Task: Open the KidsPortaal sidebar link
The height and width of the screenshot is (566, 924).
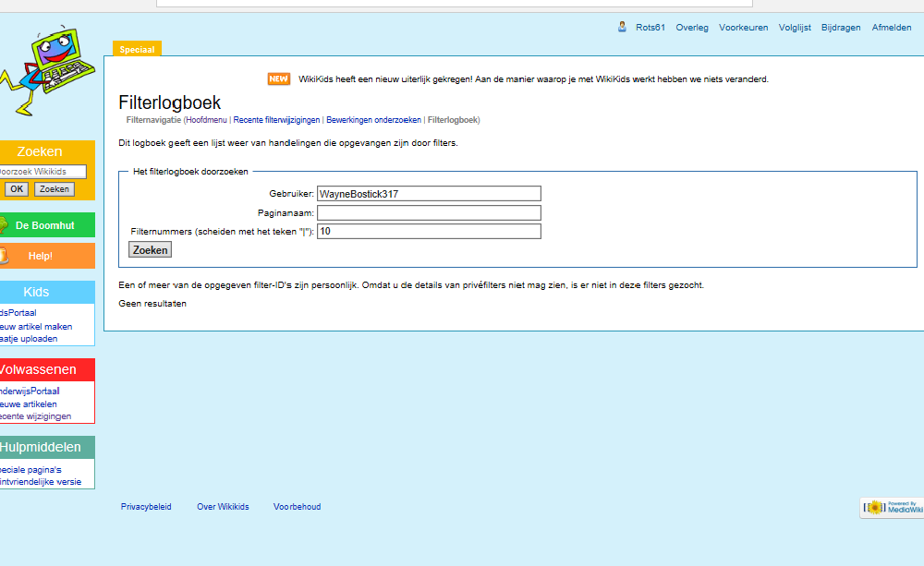Action: tap(18, 313)
